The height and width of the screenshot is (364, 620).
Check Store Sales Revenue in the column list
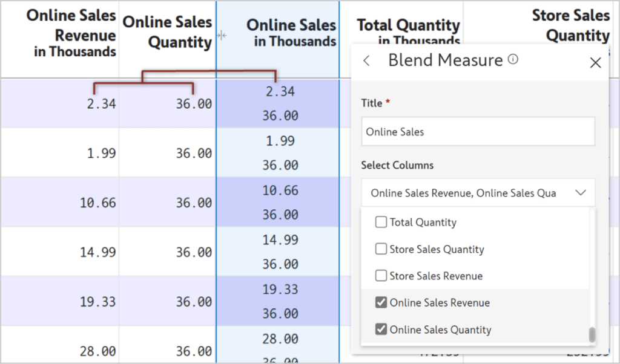pos(381,276)
